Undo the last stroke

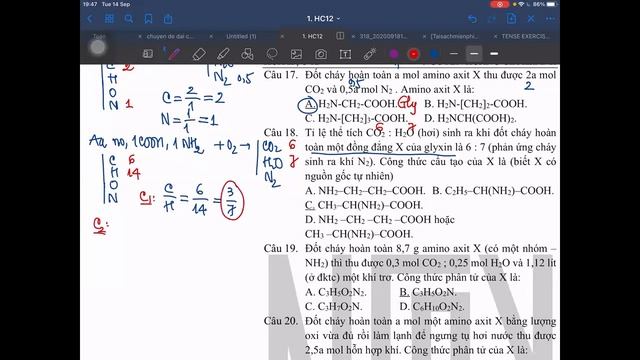[x=472, y=19]
